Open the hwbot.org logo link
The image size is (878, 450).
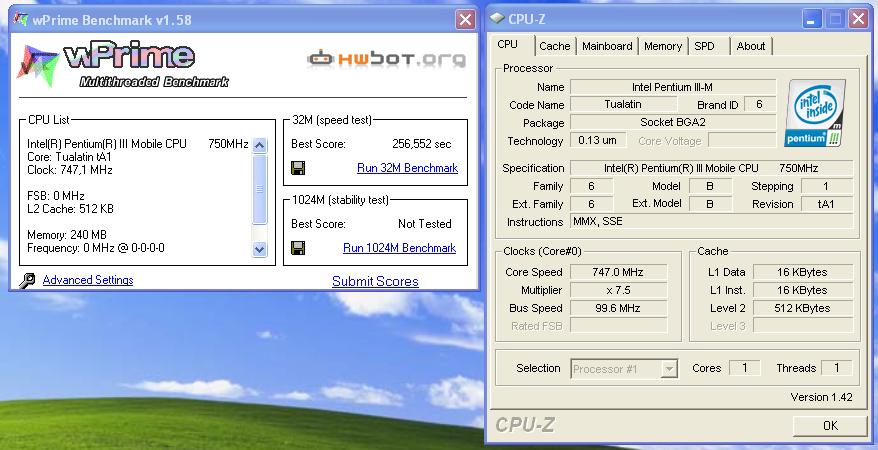point(386,59)
